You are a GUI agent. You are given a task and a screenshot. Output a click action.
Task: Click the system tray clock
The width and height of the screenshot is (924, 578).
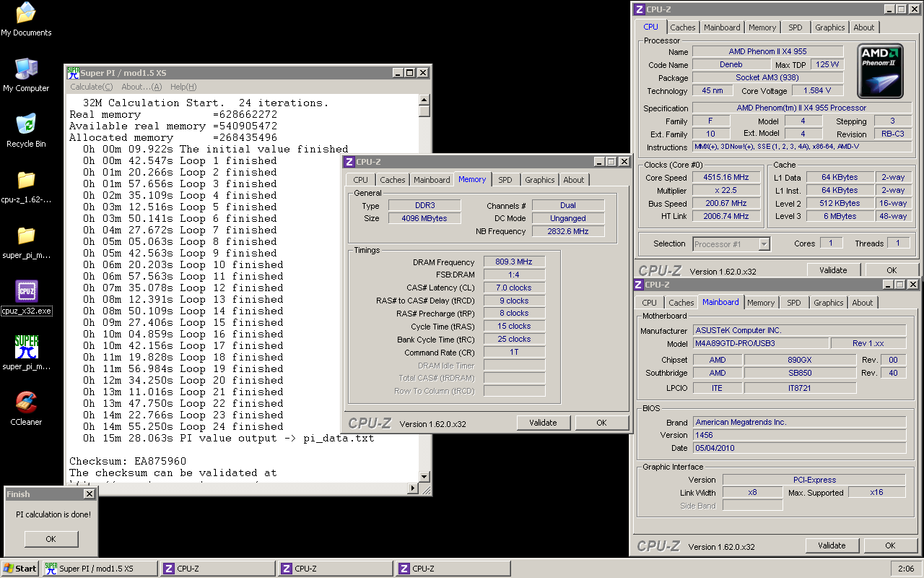tap(905, 569)
